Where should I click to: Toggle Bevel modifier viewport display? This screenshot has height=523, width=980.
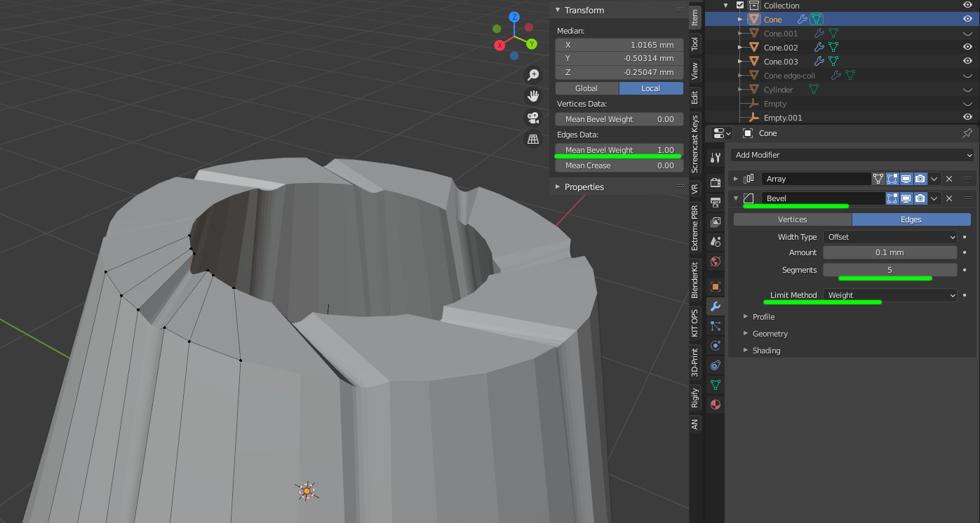[906, 198]
